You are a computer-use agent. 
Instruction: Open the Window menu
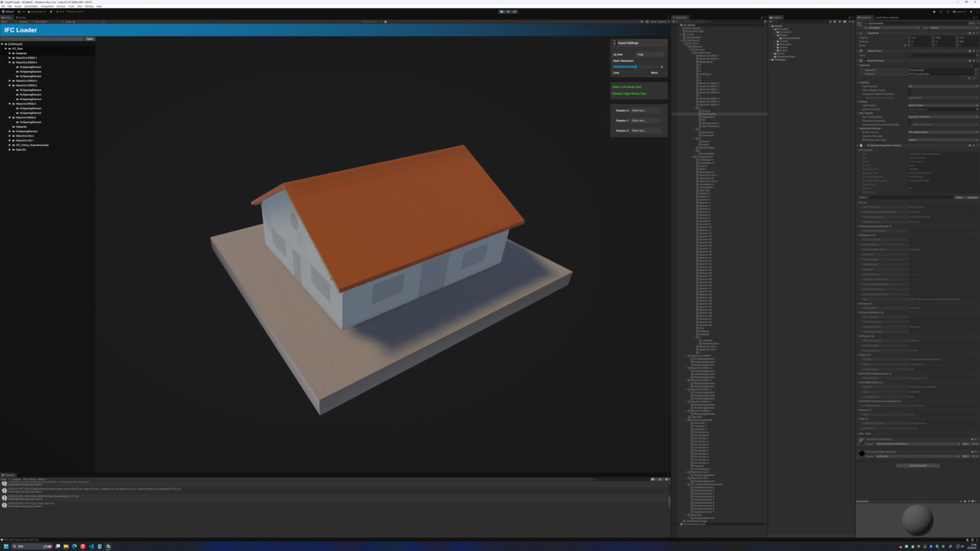[89, 7]
